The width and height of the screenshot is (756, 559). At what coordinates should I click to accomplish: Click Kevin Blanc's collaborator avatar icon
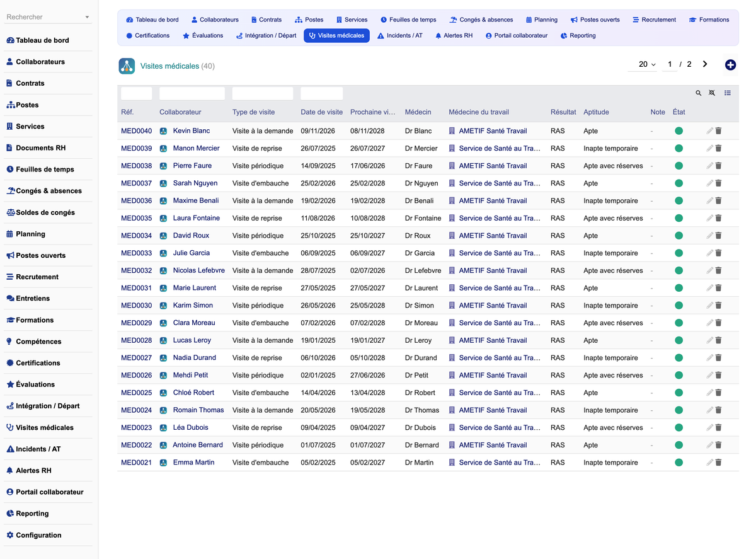pyautogui.click(x=163, y=131)
